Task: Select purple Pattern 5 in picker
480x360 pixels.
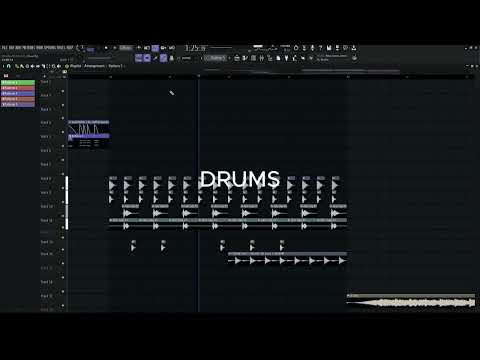Action: click(18, 104)
